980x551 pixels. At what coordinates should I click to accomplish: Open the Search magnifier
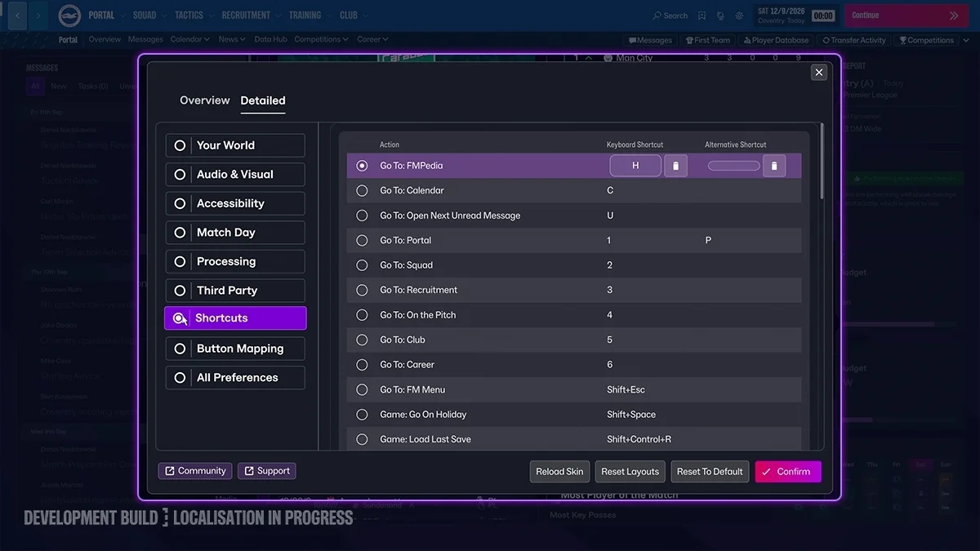point(657,16)
